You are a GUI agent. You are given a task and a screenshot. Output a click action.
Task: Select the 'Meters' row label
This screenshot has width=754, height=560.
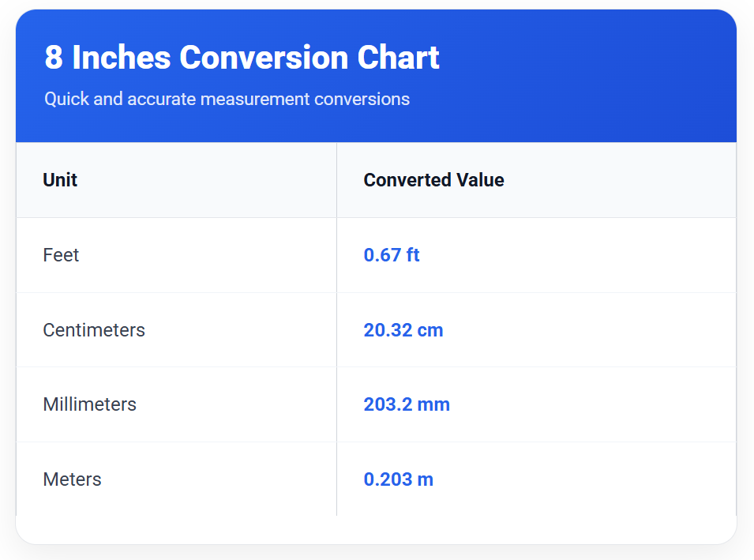point(72,479)
